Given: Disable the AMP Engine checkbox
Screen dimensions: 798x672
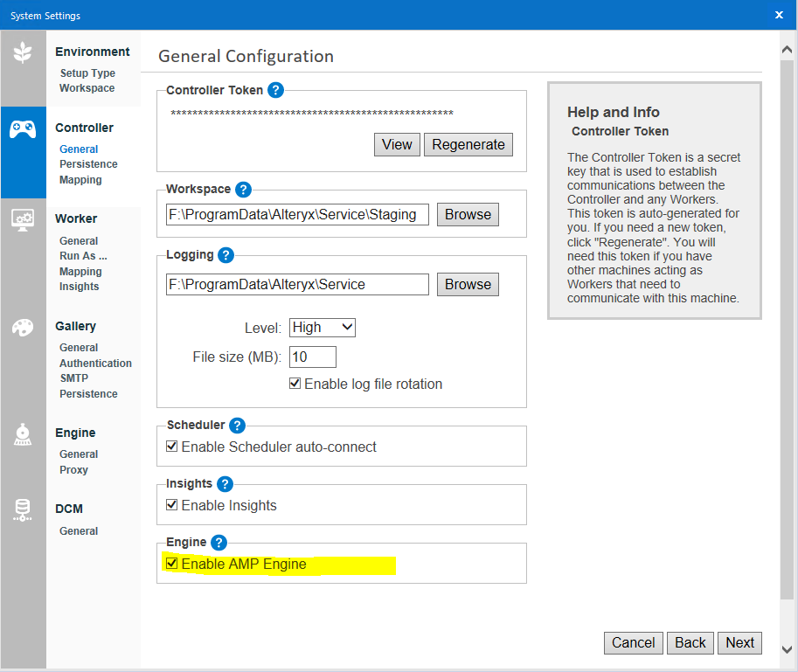Looking at the screenshot, I should [x=171, y=564].
